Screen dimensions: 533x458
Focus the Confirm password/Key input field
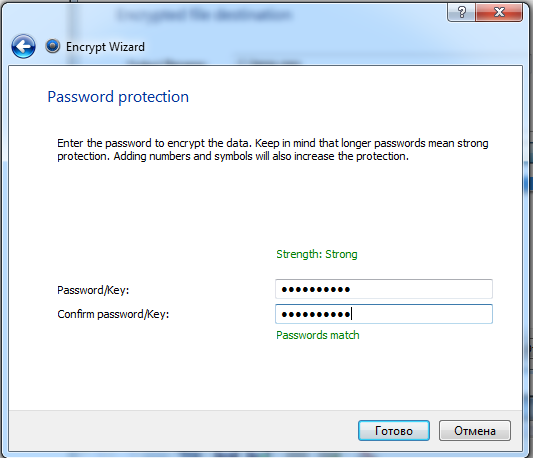point(384,314)
